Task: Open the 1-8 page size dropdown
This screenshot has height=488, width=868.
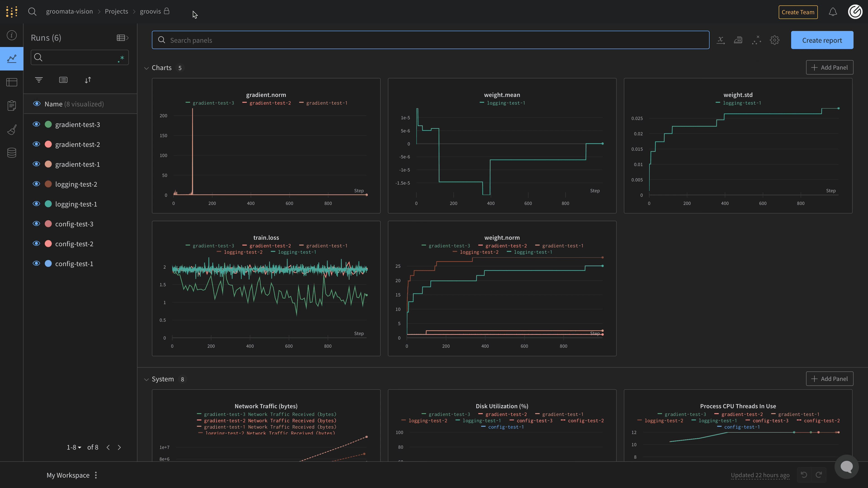Action: tap(74, 447)
